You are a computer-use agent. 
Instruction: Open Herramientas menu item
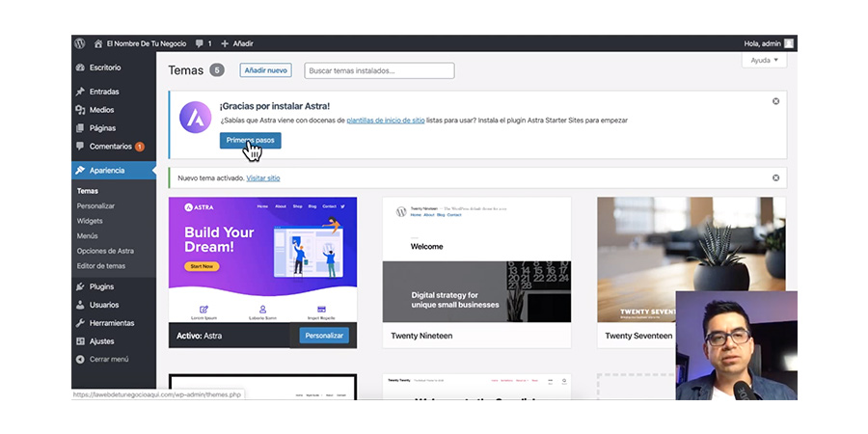coord(114,323)
